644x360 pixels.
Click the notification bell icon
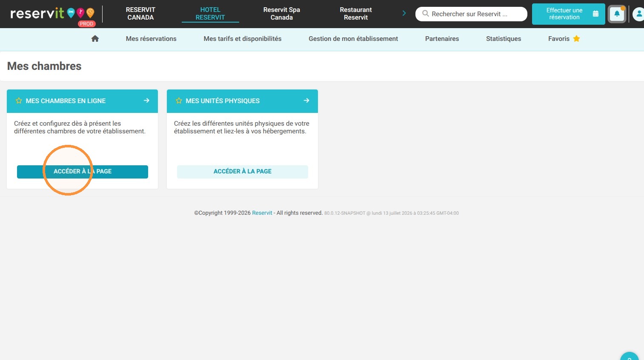tap(617, 14)
